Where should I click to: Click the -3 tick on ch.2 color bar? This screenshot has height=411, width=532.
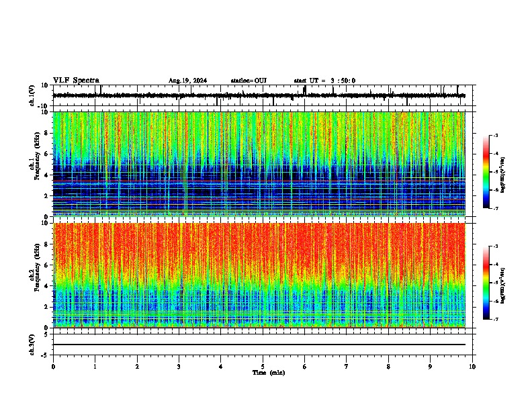pos(496,246)
